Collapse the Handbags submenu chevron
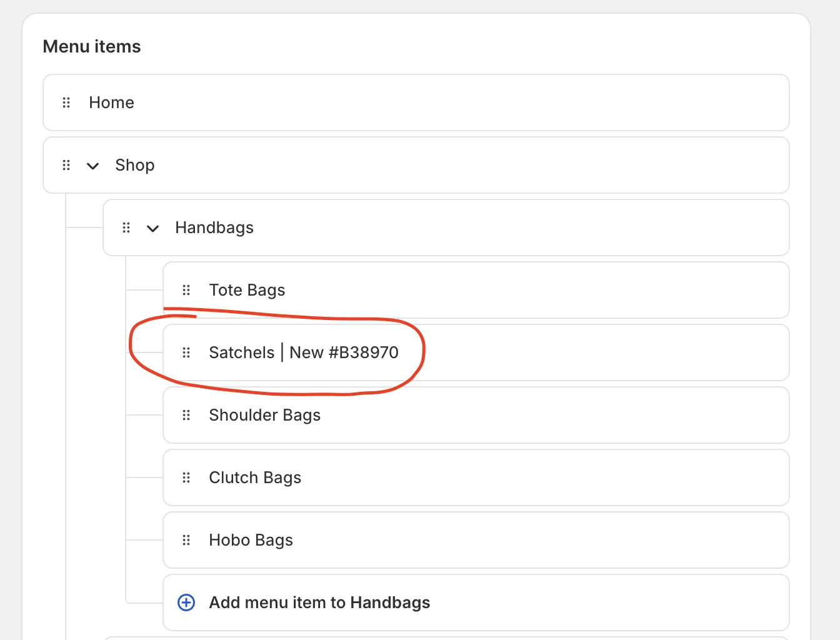The image size is (840, 640). tap(153, 228)
